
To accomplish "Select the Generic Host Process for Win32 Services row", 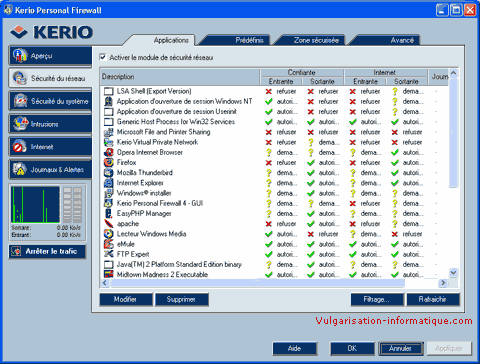I will 275,122.
